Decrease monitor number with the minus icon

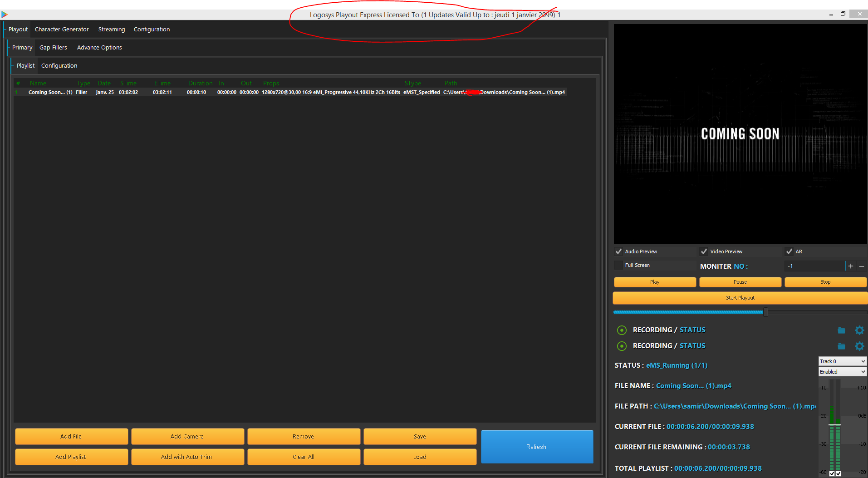pos(862,266)
